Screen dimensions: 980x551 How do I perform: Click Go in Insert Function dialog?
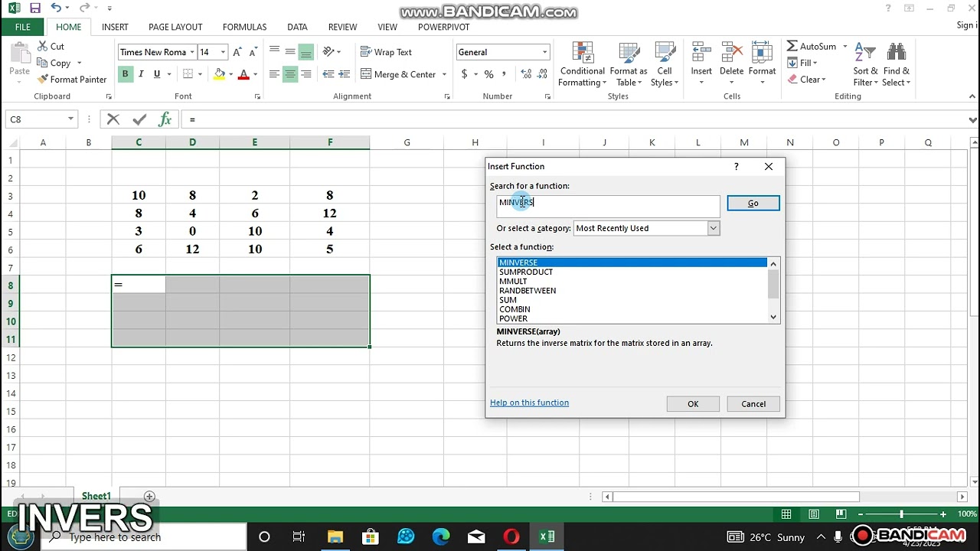753,203
